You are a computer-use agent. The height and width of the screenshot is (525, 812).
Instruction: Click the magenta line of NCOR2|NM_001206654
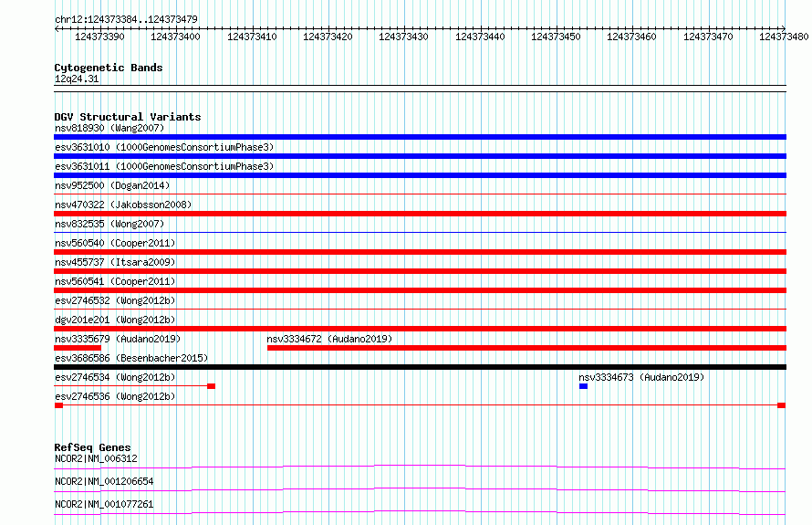(420, 489)
